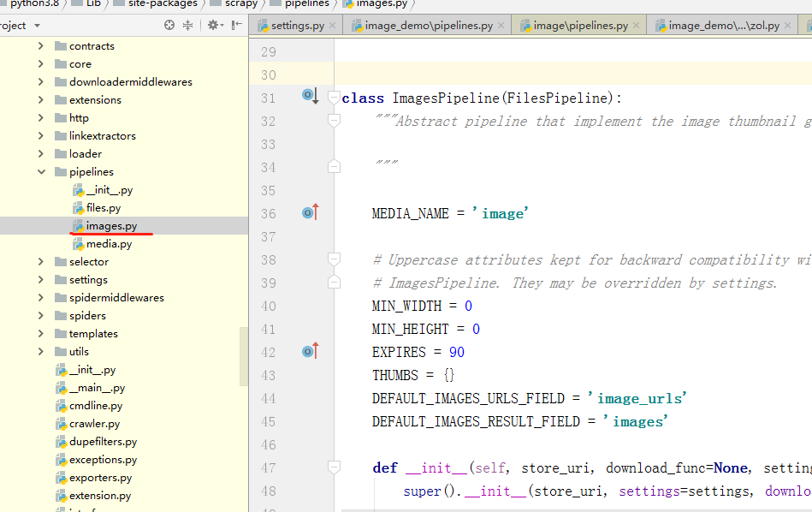Fold the docstring starting at line 32

tap(334, 121)
